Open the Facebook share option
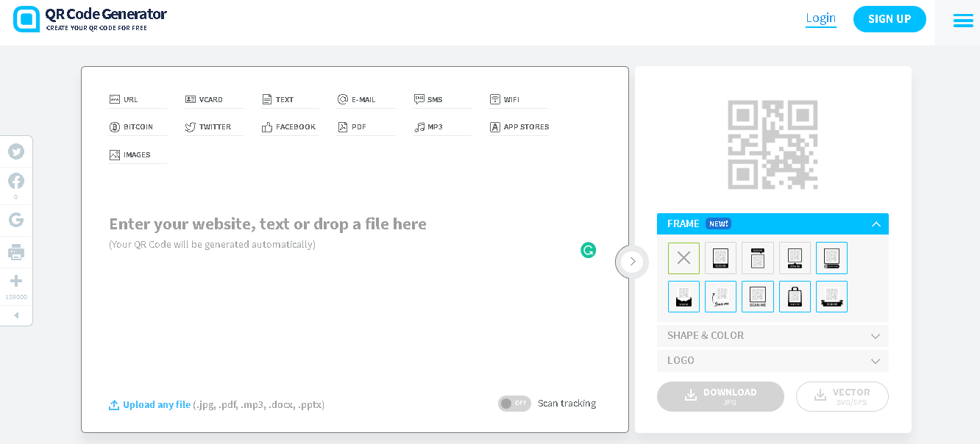Image resolution: width=980 pixels, height=444 pixels. coord(16,181)
